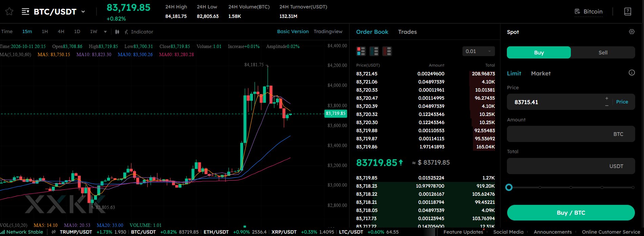Select the 15m chart interval
Viewport: 644px width, 236px height.
(x=27, y=32)
